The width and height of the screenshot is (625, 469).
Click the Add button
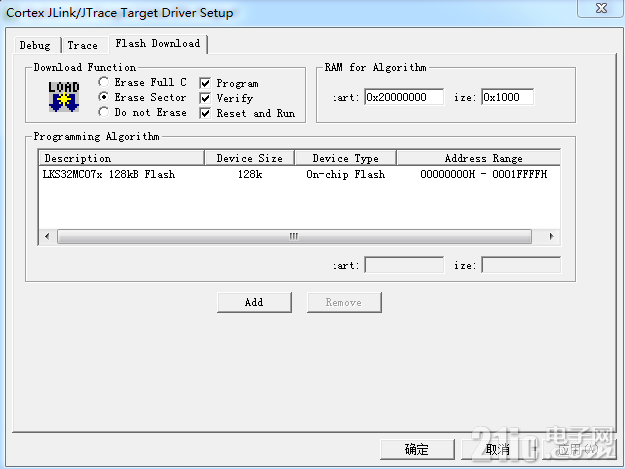(x=254, y=302)
